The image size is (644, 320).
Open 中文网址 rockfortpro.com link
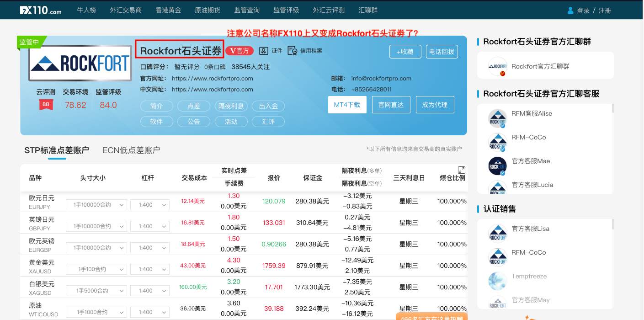[x=213, y=89]
